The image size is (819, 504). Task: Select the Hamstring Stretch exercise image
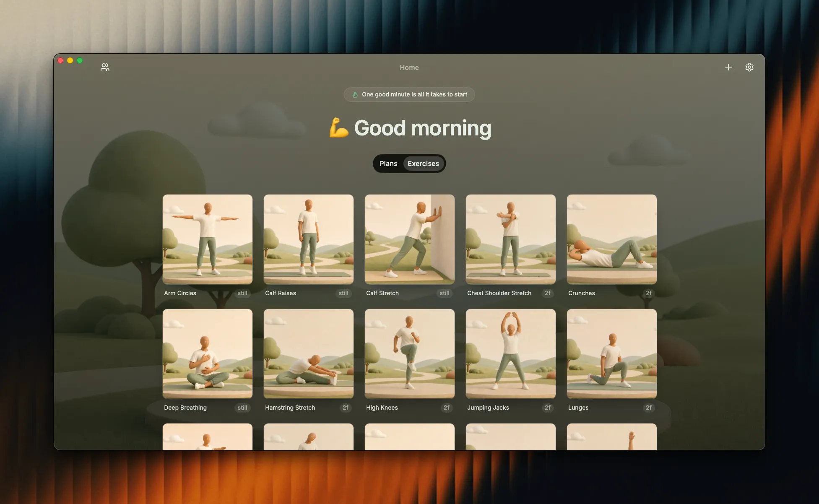click(x=309, y=354)
